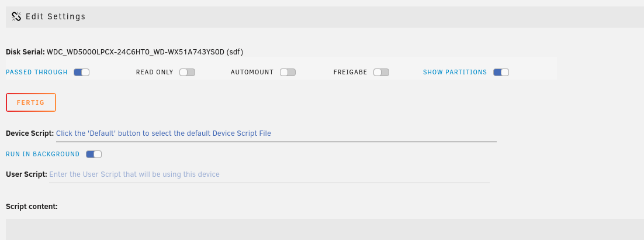Focus the Device Script input field

[x=276, y=134]
